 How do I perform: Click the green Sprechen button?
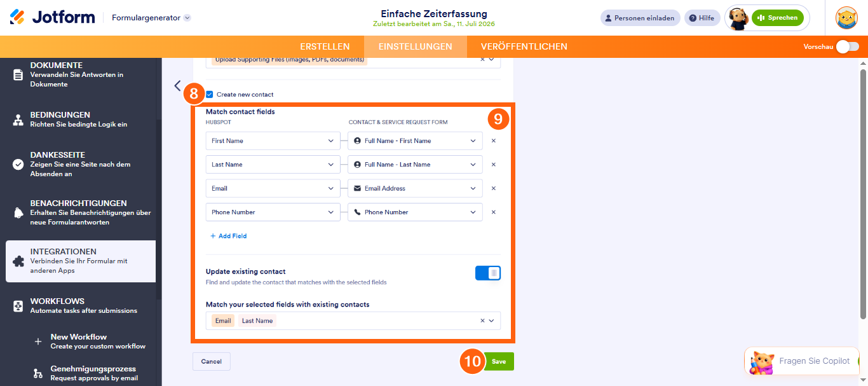point(778,18)
